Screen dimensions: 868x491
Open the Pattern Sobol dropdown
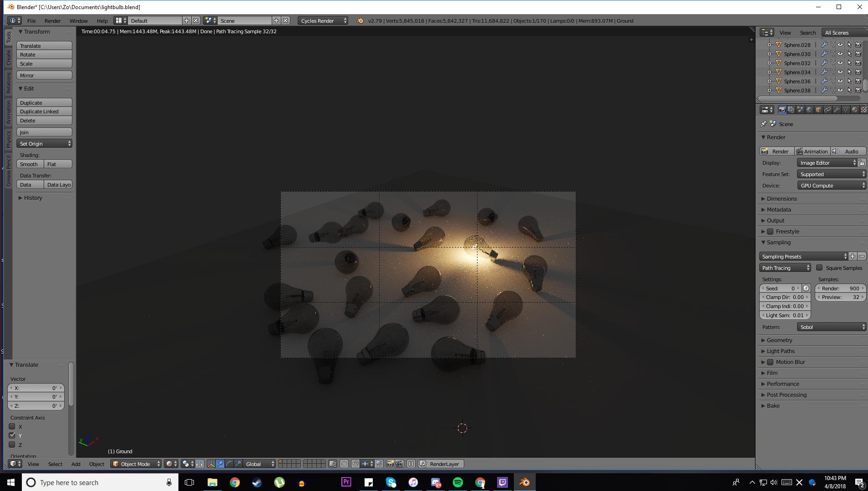[832, 327]
